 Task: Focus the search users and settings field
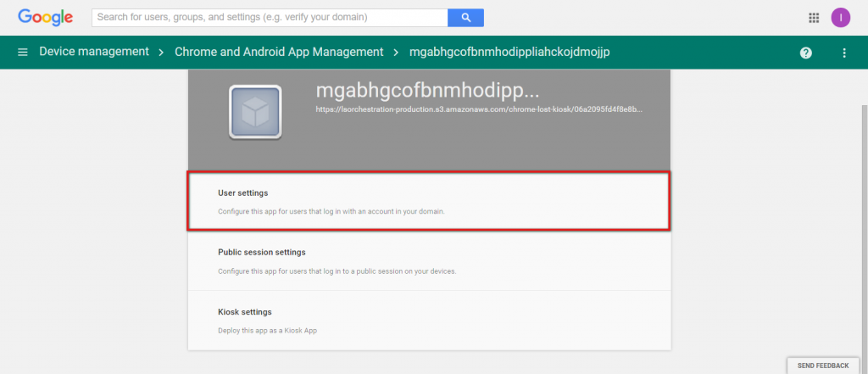(270, 18)
